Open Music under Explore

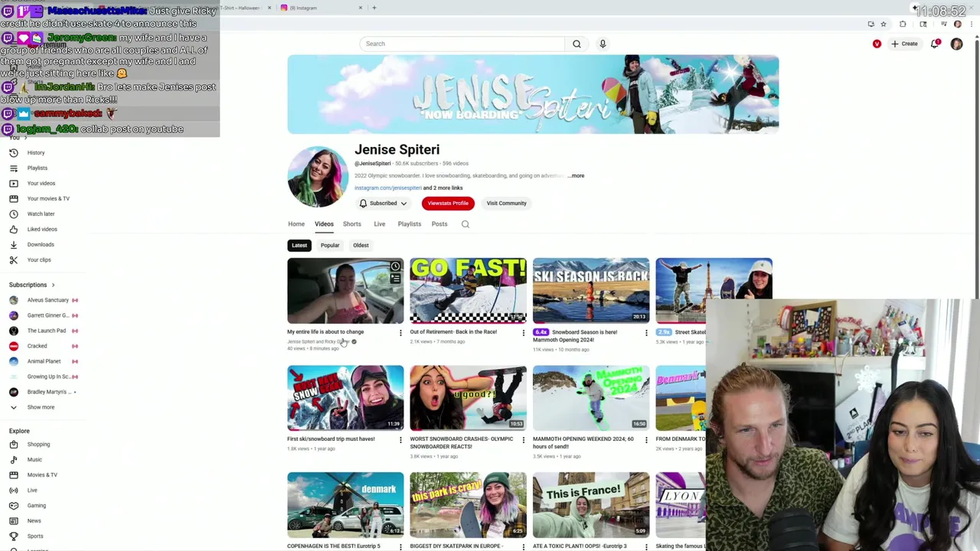(34, 459)
